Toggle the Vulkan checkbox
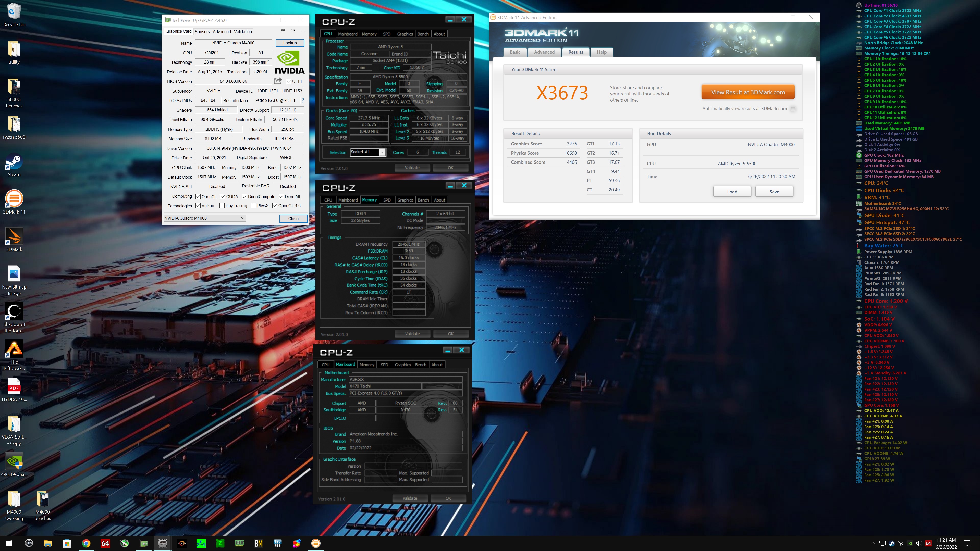The image size is (980, 551). coord(198,206)
